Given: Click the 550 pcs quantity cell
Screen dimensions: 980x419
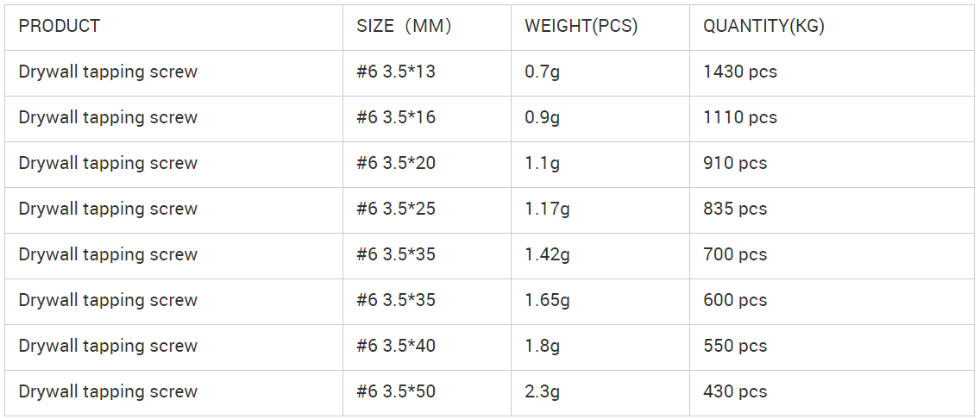Looking at the screenshot, I should tap(734, 346).
